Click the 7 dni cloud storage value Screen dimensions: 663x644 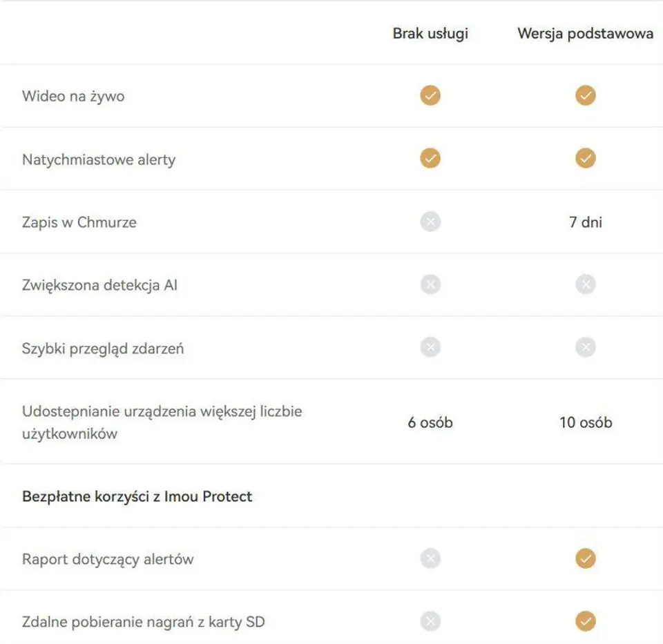click(x=586, y=222)
